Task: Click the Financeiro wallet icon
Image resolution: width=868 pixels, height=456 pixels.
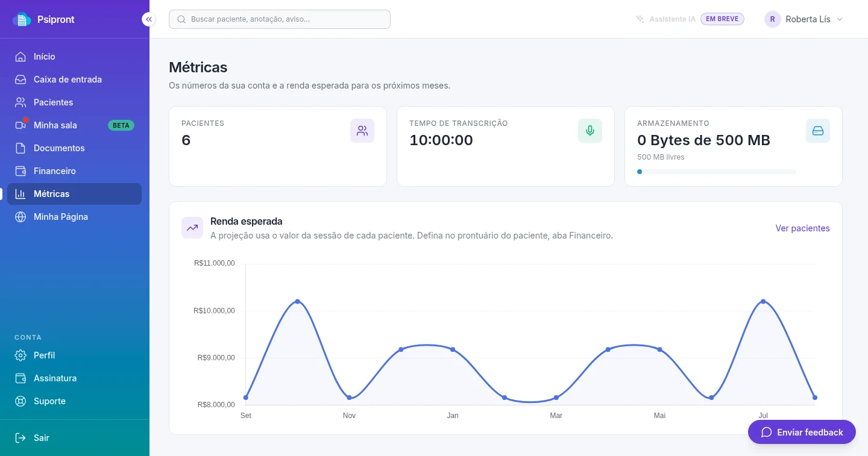Action: pos(20,171)
